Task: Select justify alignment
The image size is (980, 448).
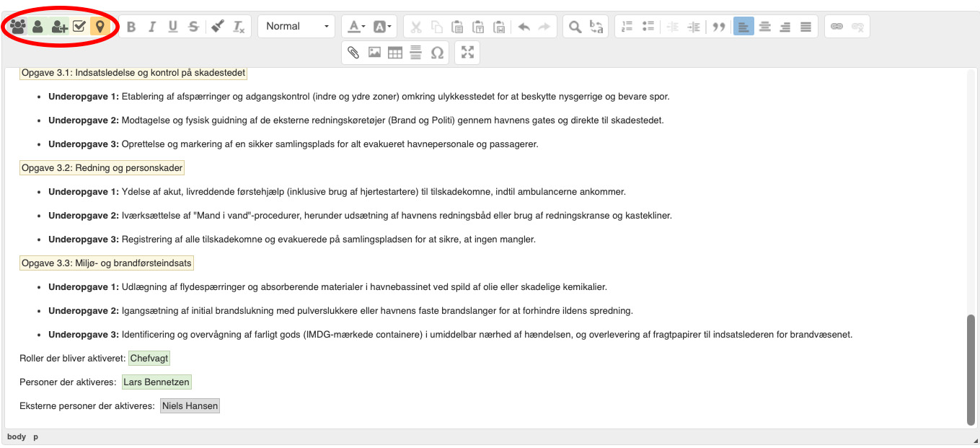Action: click(806, 27)
